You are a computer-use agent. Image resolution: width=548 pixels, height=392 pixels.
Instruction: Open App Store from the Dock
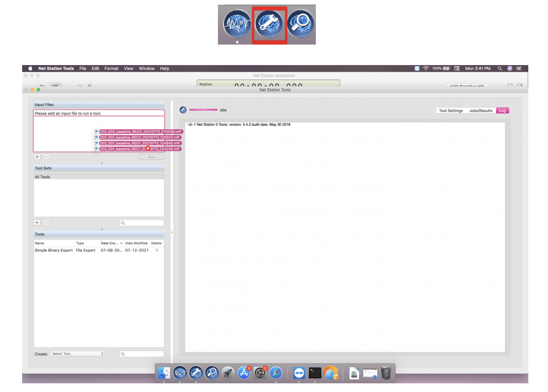[244, 373]
